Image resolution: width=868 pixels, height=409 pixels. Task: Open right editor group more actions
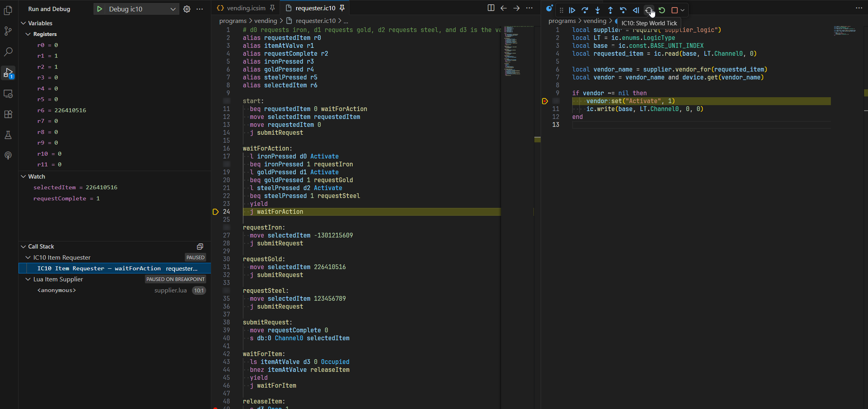click(x=859, y=8)
